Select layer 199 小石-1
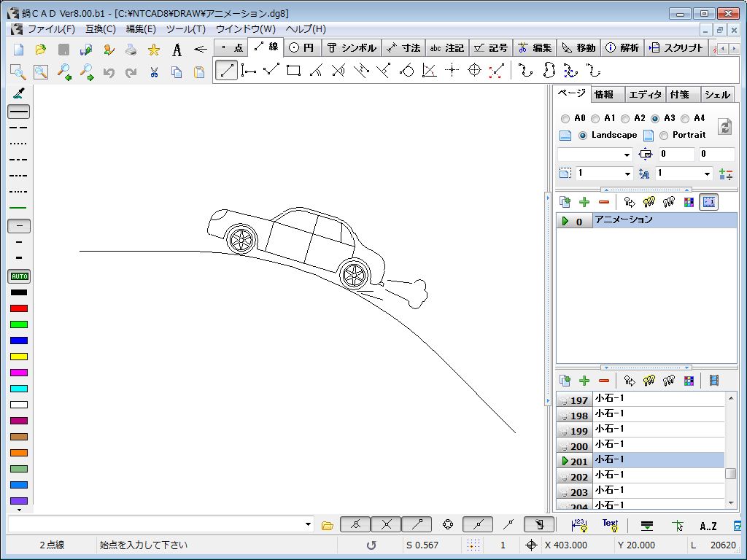This screenshot has height=560, width=747. pyautogui.click(x=640, y=429)
